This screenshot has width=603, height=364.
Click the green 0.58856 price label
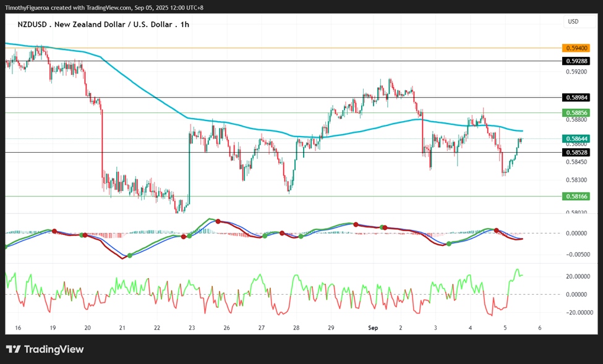[576, 112]
